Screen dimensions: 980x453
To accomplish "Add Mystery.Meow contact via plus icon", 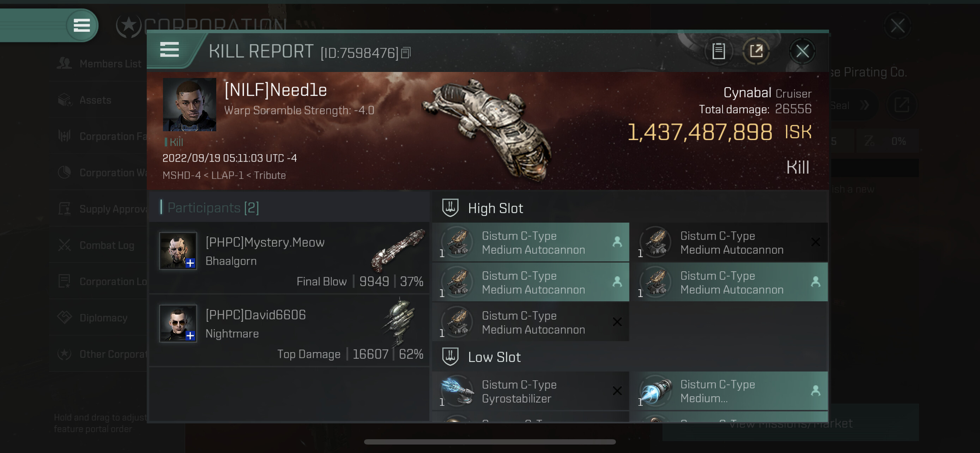I will [x=190, y=263].
